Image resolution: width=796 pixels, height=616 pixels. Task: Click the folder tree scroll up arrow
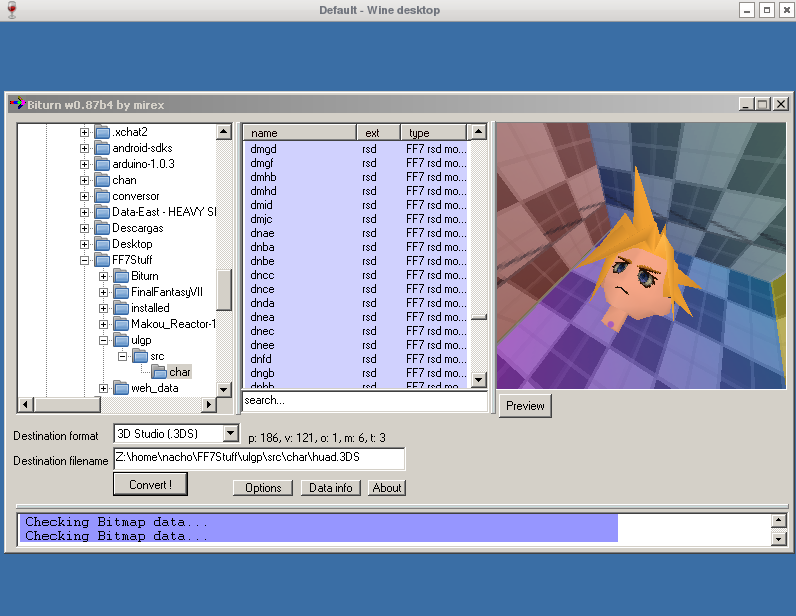pos(224,132)
